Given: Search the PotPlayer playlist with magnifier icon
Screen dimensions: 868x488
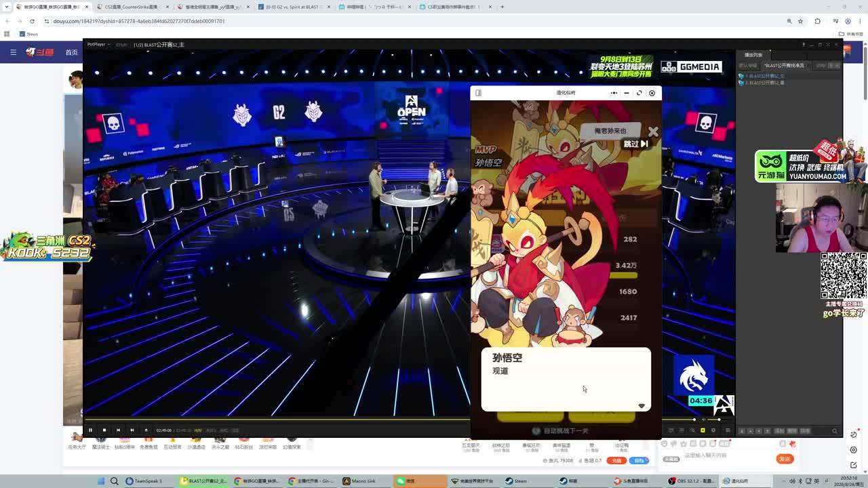Looking at the screenshot, I should (834, 431).
